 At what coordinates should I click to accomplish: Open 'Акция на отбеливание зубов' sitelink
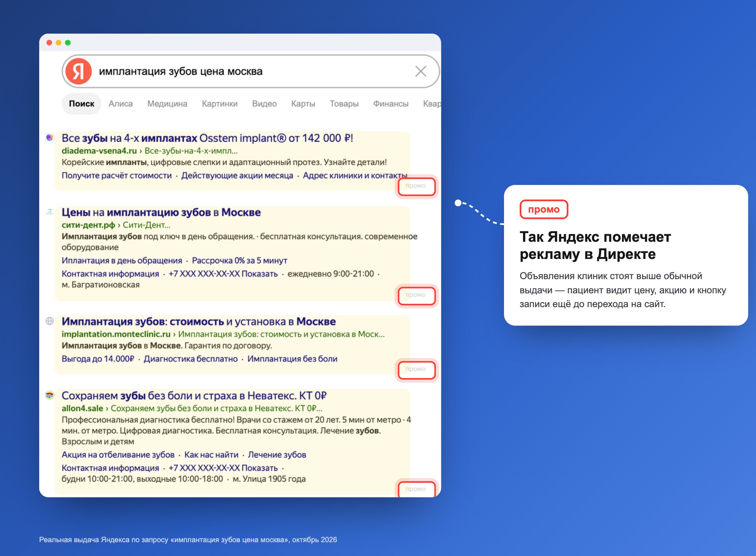pyautogui.click(x=118, y=455)
